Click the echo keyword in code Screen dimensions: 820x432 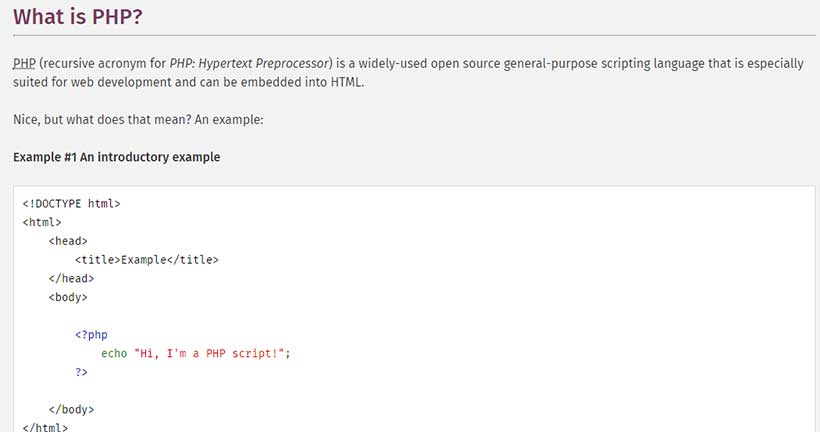point(114,354)
